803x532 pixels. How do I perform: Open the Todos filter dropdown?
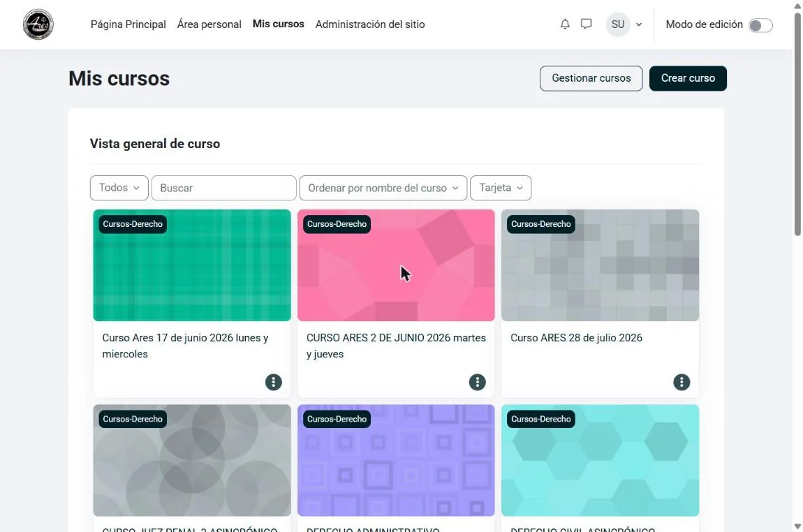coord(119,188)
